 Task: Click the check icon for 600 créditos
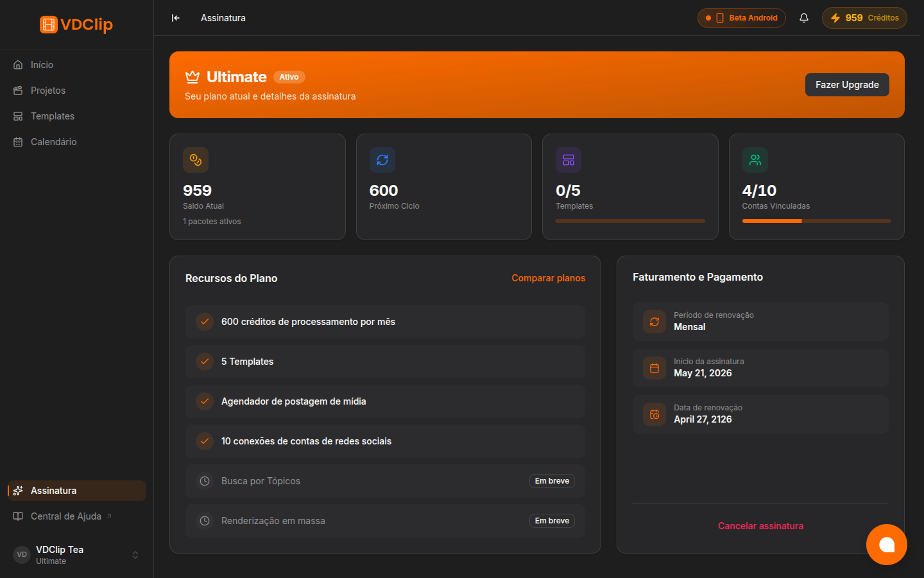click(x=205, y=322)
